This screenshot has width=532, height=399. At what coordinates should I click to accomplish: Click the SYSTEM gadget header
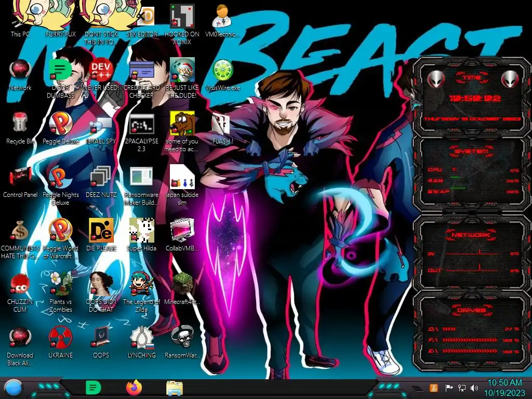pyautogui.click(x=472, y=151)
